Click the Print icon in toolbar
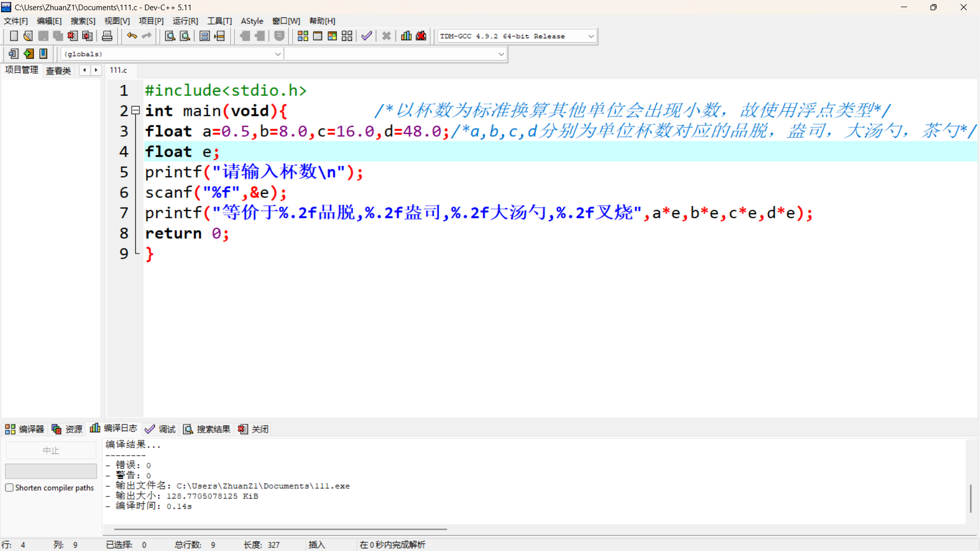The image size is (980, 551). (107, 36)
